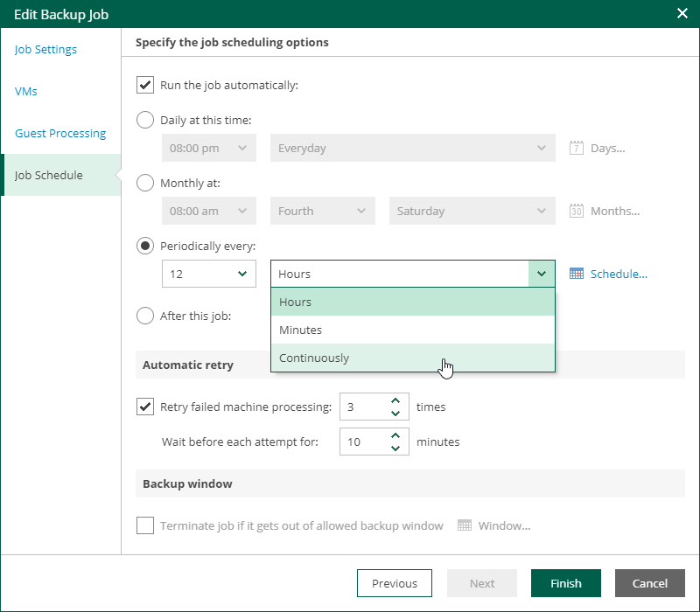
Task: Increase the retry times value
Action: [x=395, y=400]
